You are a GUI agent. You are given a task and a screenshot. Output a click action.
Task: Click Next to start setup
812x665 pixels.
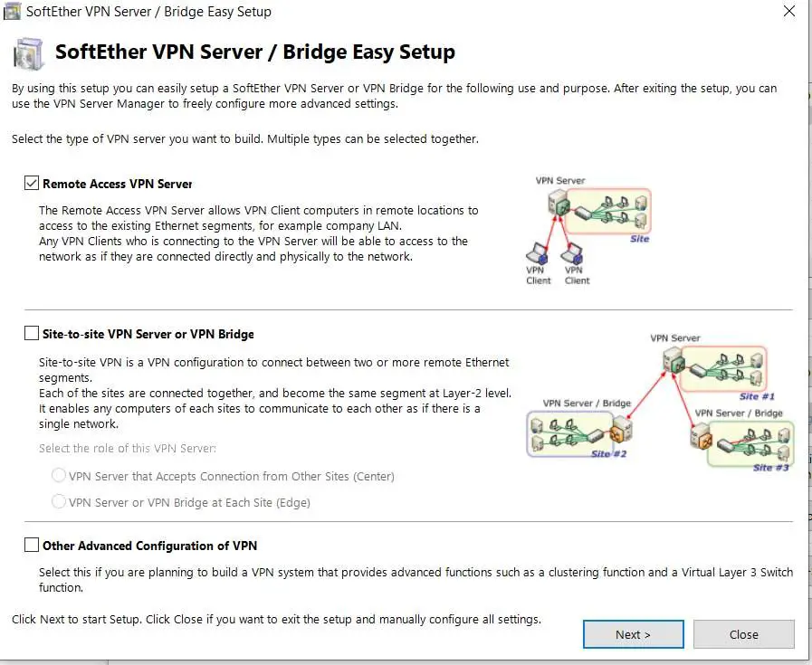point(633,634)
